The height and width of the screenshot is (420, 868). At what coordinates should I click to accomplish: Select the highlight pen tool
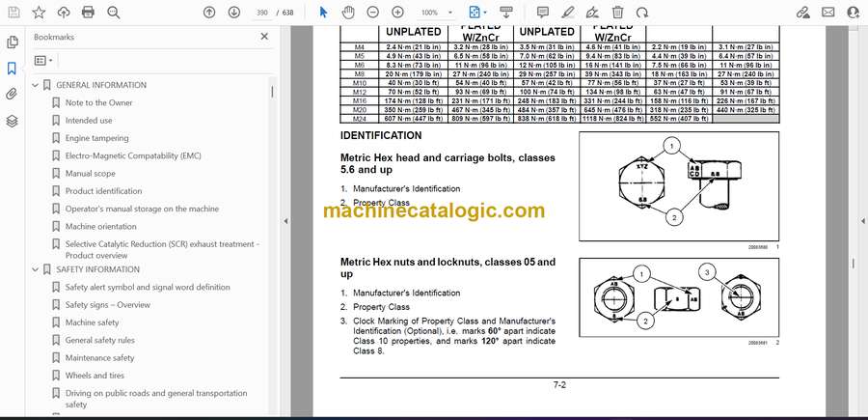(x=567, y=13)
